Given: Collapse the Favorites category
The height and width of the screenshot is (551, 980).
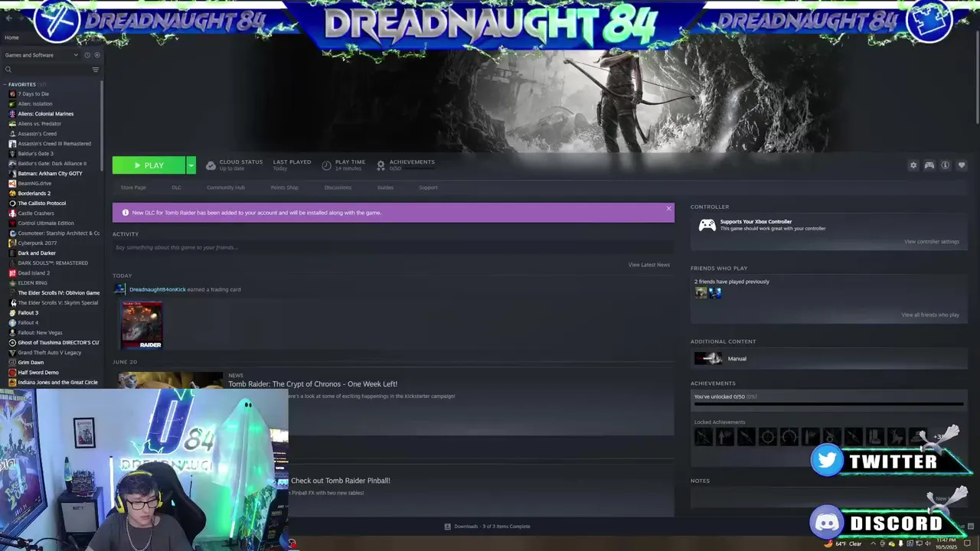Looking at the screenshot, I should (5, 84).
